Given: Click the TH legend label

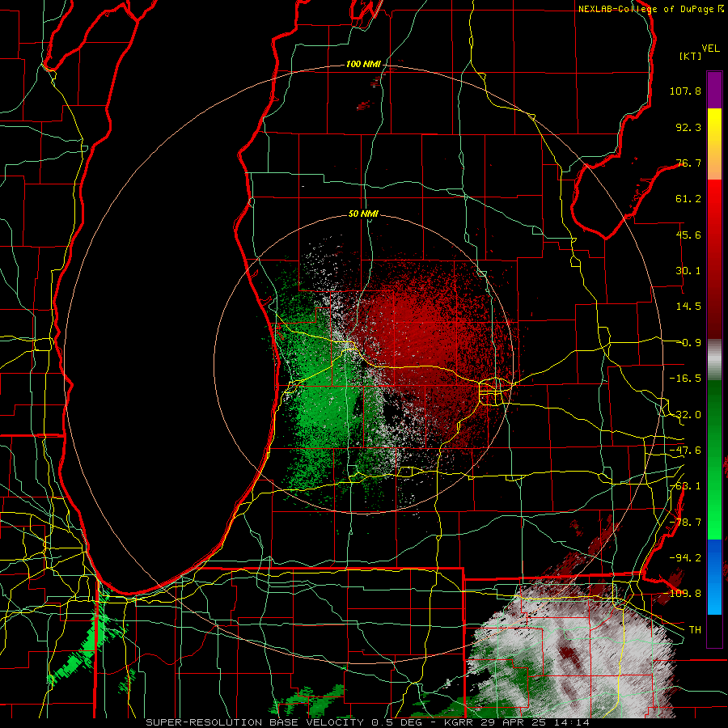Looking at the screenshot, I should (695, 630).
